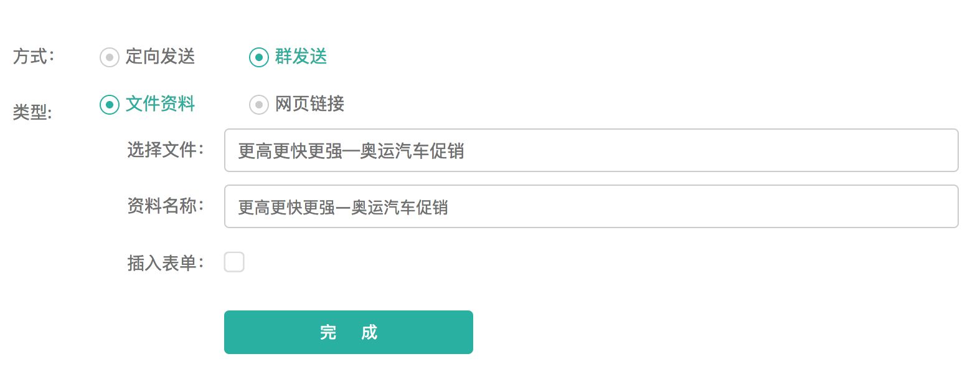Click the name text inside 资料名称 box
This screenshot has height=379, width=980.
(343, 207)
